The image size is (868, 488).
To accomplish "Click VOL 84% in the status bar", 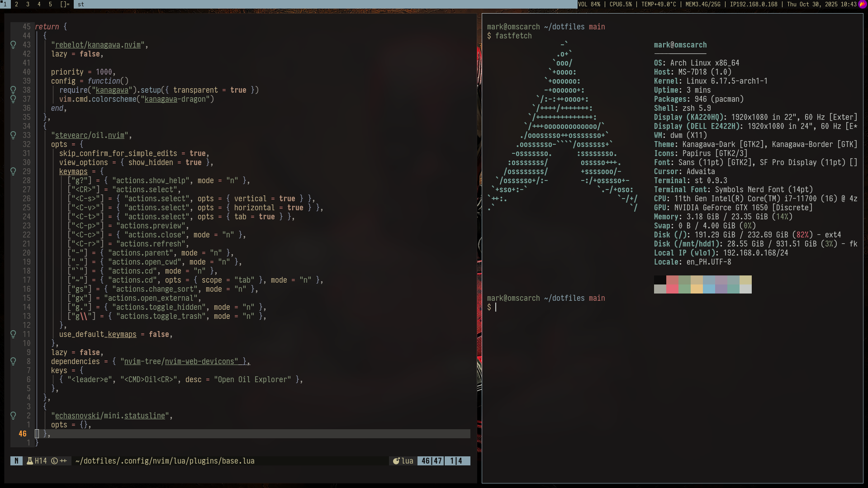I will tap(589, 4).
